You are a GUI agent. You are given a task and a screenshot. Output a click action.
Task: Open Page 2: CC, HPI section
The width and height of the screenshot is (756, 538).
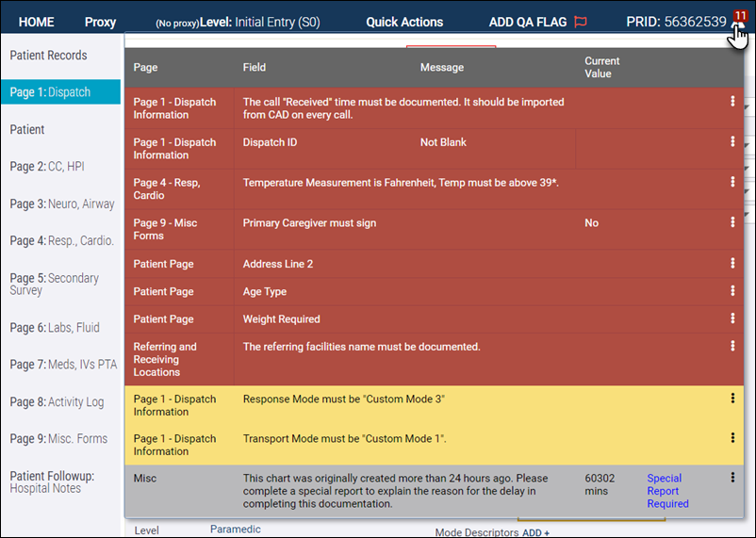47,167
